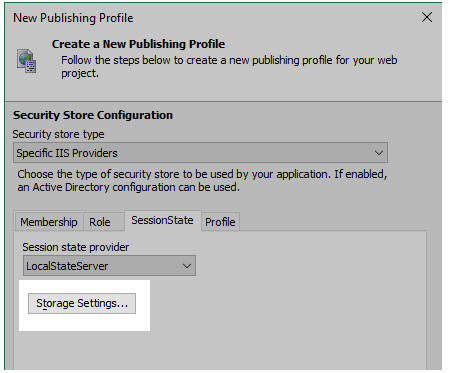Open the Profile tab
Image resolution: width=452 pixels, height=373 pixels.
point(220,222)
